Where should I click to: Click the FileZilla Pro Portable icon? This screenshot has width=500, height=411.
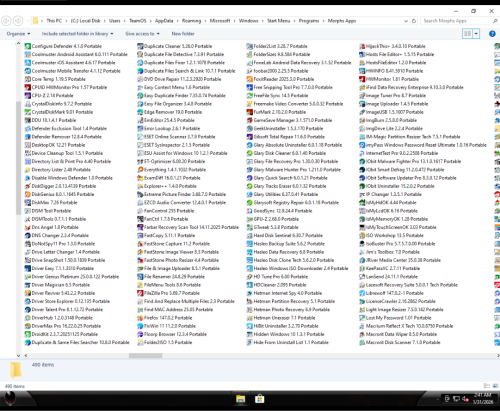click(x=140, y=293)
